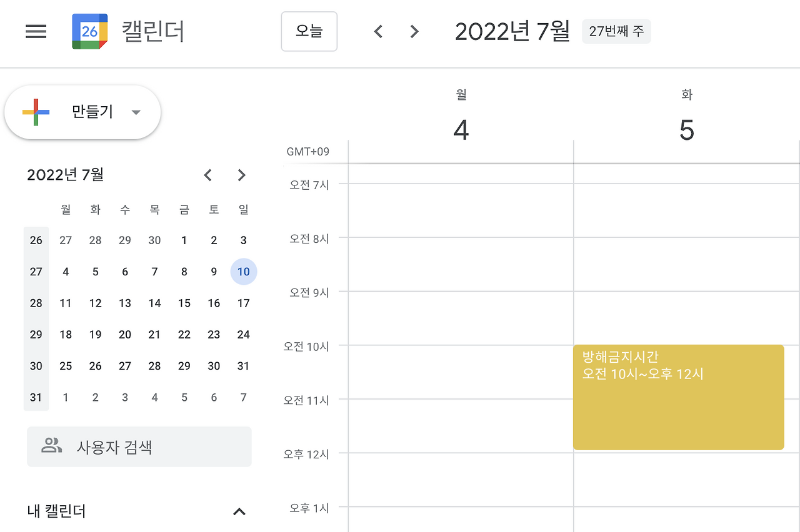Go to next month in mini calendar
This screenshot has width=800, height=532.
(242, 175)
